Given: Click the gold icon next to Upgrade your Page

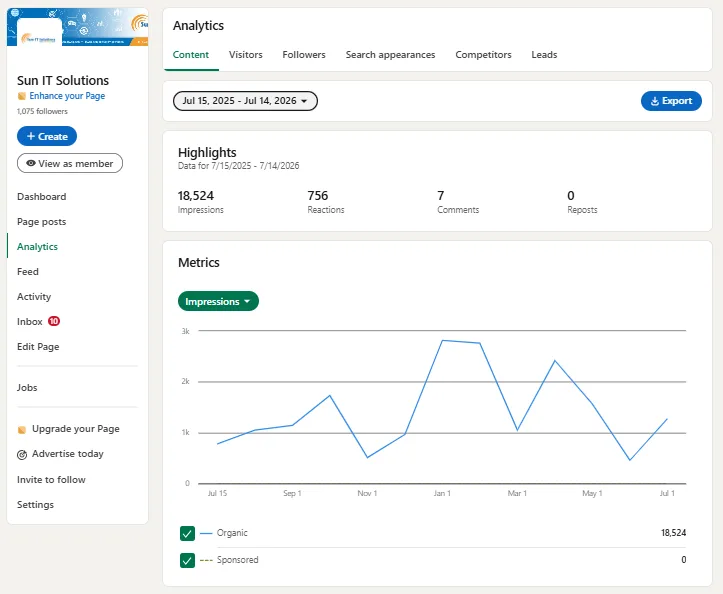Looking at the screenshot, I should click(x=22, y=430).
